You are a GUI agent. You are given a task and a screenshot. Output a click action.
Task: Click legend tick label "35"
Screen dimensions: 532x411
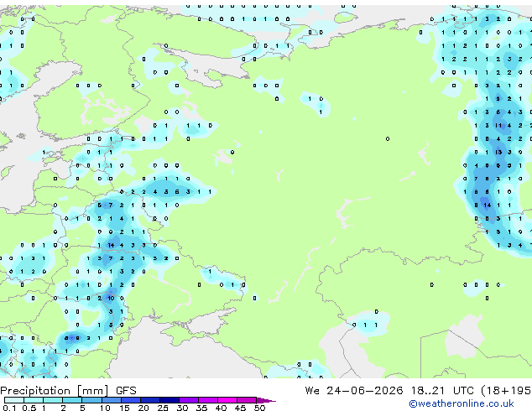click(201, 408)
